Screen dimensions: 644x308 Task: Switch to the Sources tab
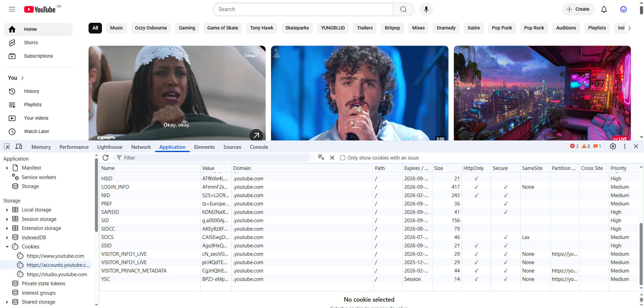(232, 147)
